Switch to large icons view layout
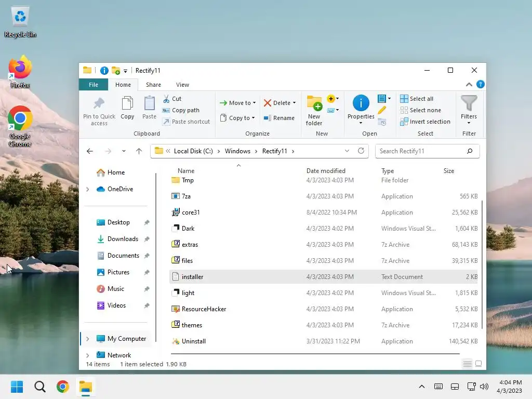 [x=478, y=364]
